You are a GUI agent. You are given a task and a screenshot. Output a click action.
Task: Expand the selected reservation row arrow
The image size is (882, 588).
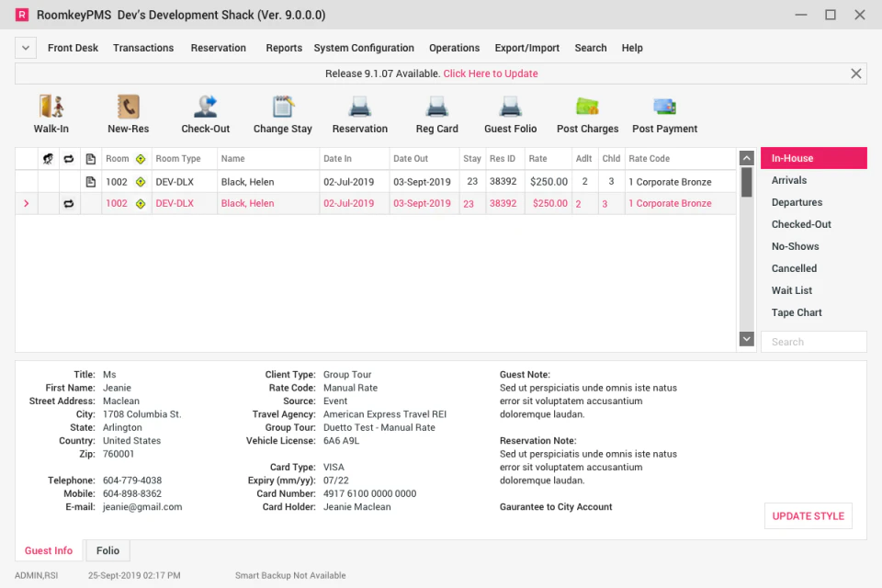pyautogui.click(x=26, y=203)
